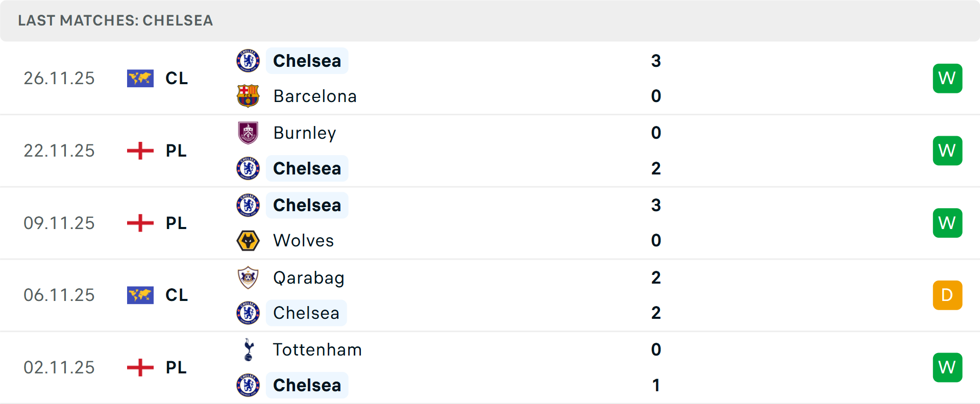Click the Barcelona club crest icon
Screen dimensions: 980x404
click(248, 96)
